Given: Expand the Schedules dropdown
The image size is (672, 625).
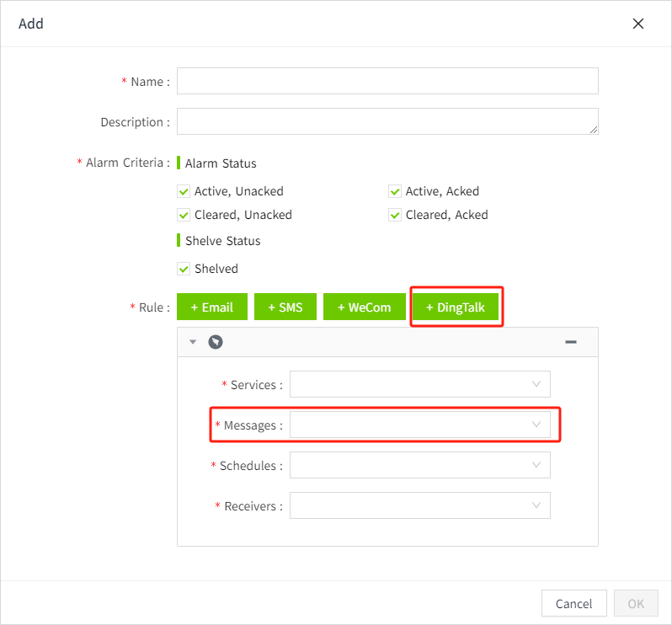Looking at the screenshot, I should point(419,465).
